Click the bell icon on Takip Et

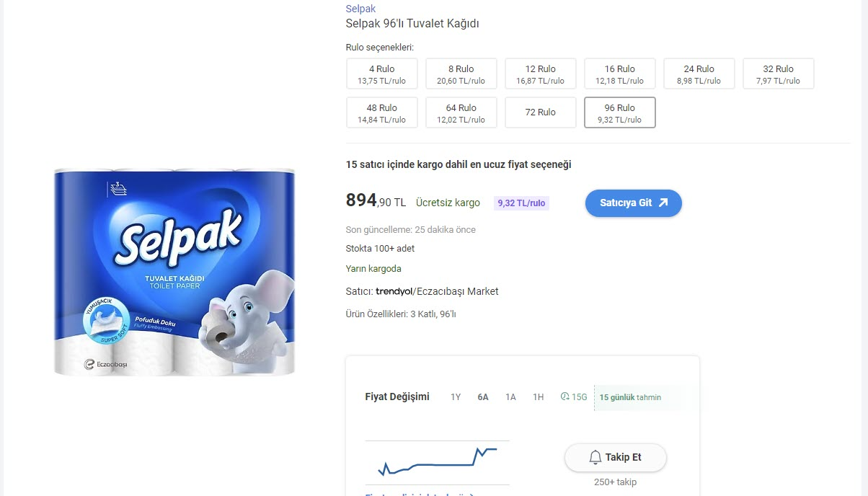594,457
